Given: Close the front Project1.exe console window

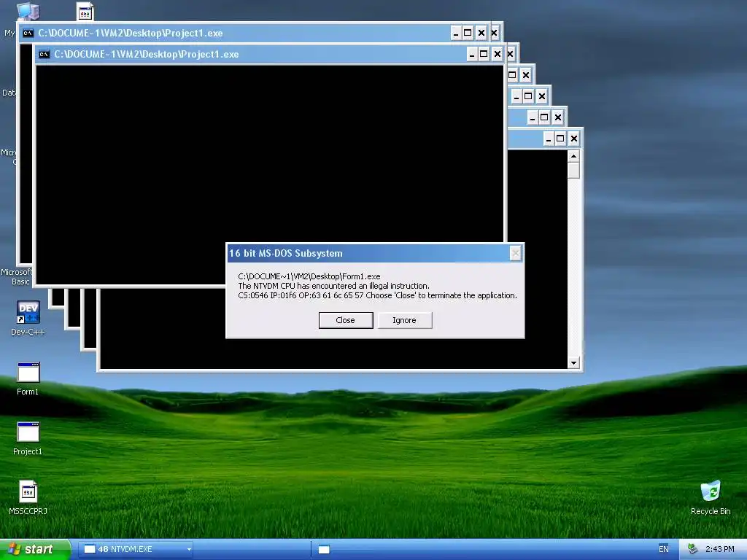Looking at the screenshot, I should 498,54.
